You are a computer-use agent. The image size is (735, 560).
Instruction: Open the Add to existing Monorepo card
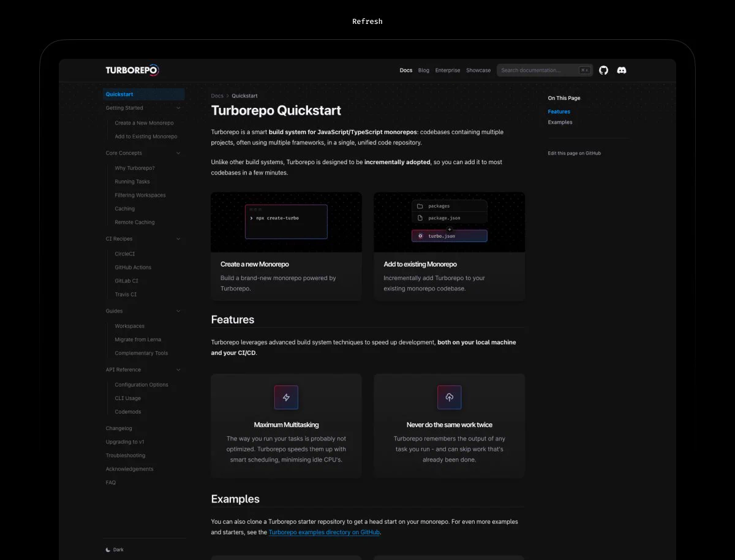pos(450,246)
